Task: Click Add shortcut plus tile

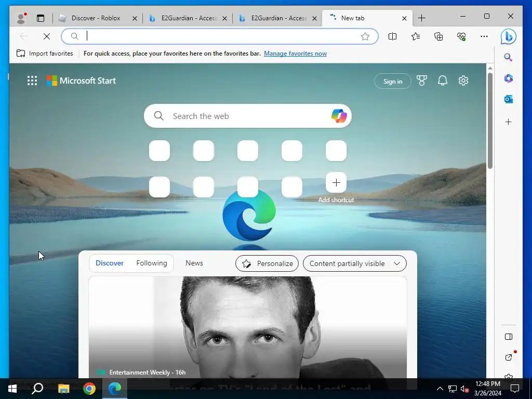Action: [336, 182]
